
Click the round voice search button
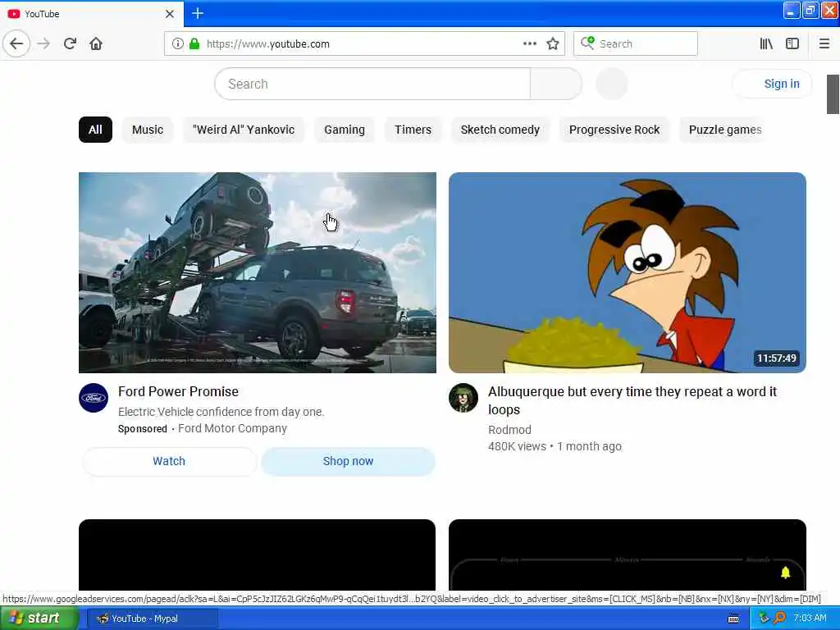point(612,84)
